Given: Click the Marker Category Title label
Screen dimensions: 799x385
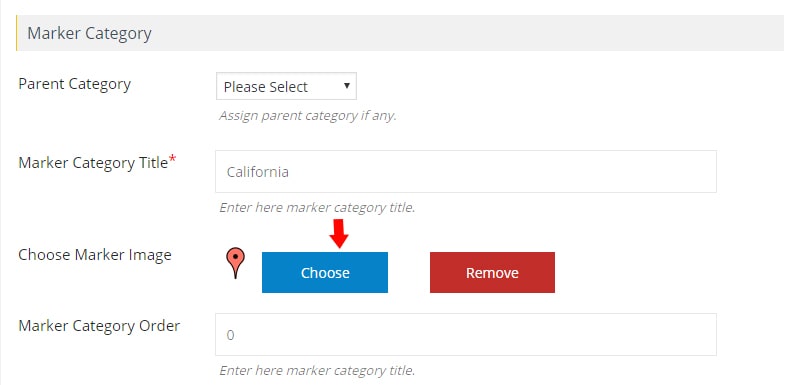Looking at the screenshot, I should [93, 163].
